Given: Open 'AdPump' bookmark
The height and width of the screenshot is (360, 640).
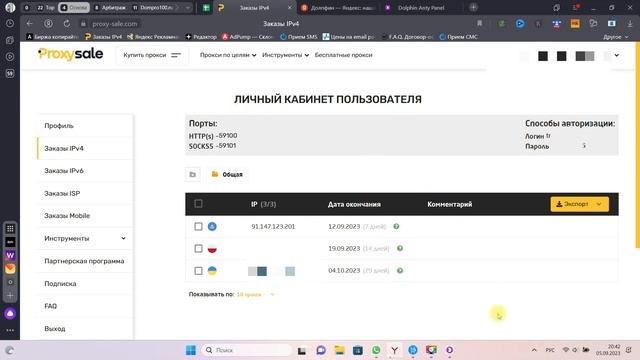Looking at the screenshot, I should pyautogui.click(x=247, y=37).
